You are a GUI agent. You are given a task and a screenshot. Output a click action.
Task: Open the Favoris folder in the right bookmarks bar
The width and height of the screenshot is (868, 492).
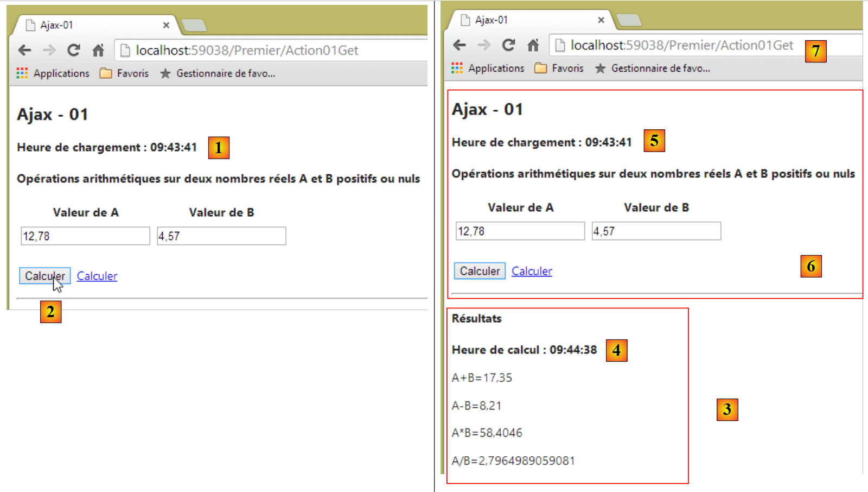click(559, 68)
